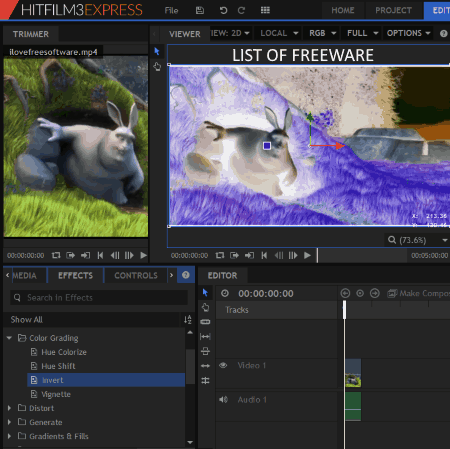Image resolution: width=450 pixels, height=449 pixels.
Task: Collapse the Color Grading folder
Action: pos(9,338)
